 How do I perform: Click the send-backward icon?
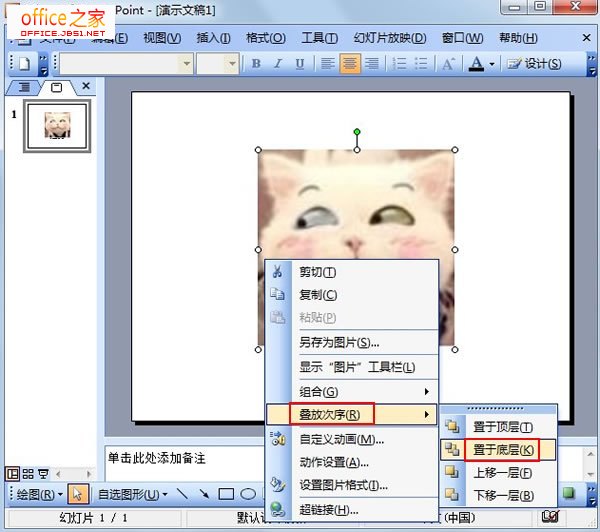click(452, 494)
